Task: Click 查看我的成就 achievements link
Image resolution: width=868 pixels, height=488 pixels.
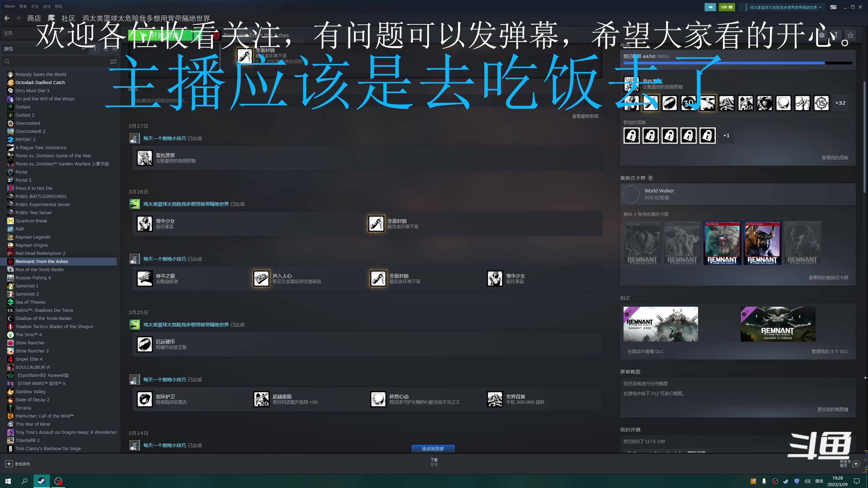Action: (835, 157)
